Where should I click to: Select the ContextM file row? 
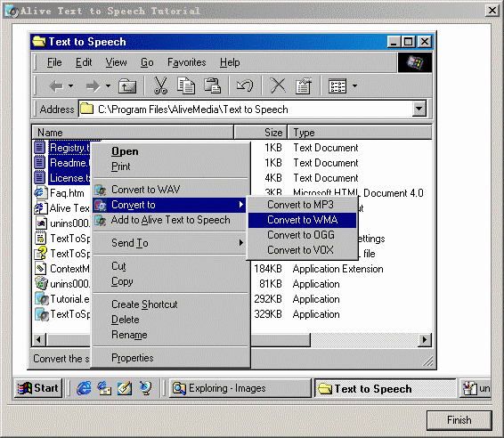(x=62, y=269)
